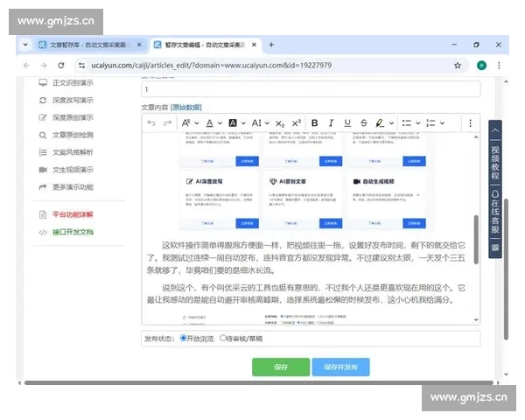Switch to the 文章暂存库 browser tab

88,45
